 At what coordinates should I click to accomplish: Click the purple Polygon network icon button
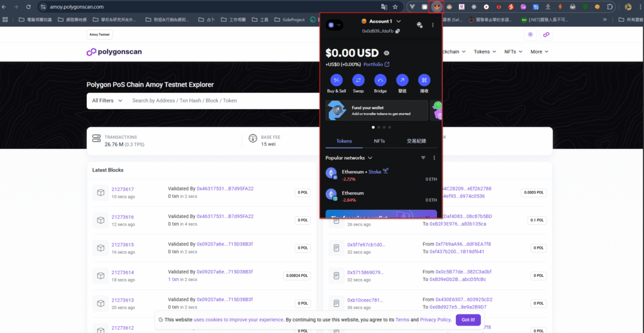(547, 35)
